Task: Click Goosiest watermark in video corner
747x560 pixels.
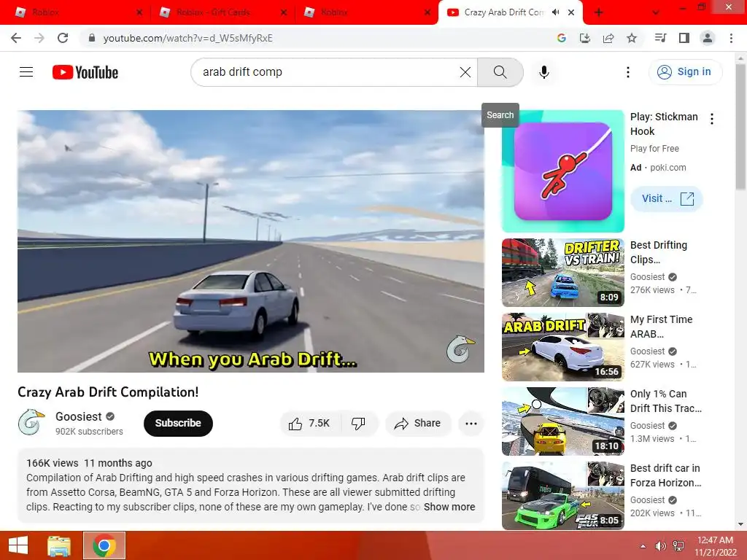Action: tap(460, 349)
